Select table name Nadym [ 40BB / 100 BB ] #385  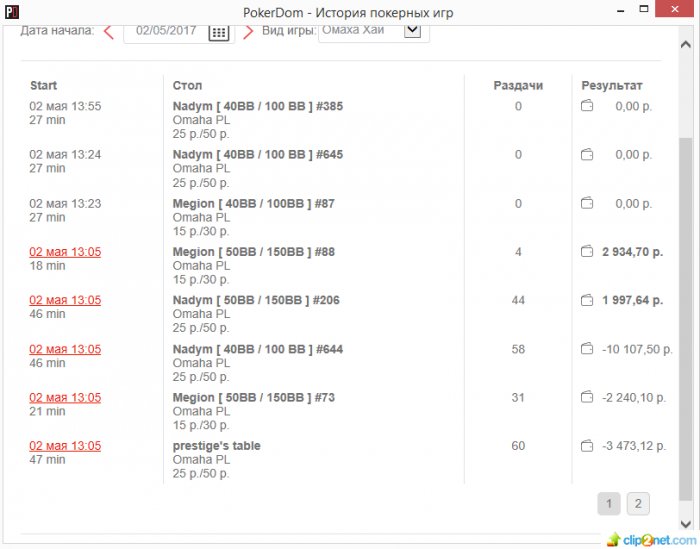pyautogui.click(x=258, y=106)
